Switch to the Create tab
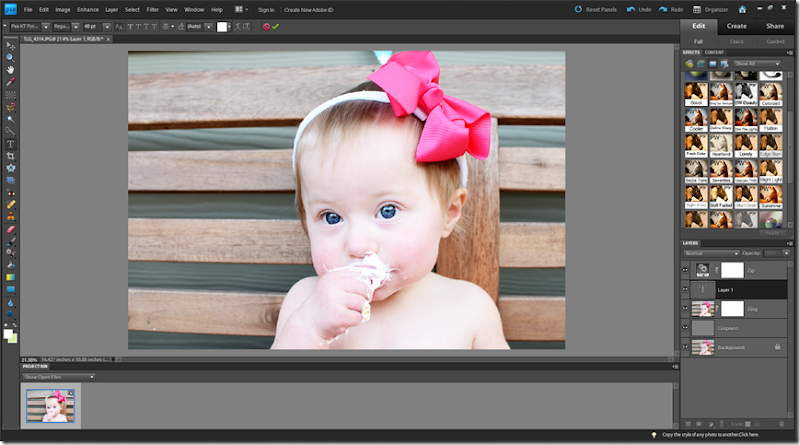 pyautogui.click(x=736, y=26)
